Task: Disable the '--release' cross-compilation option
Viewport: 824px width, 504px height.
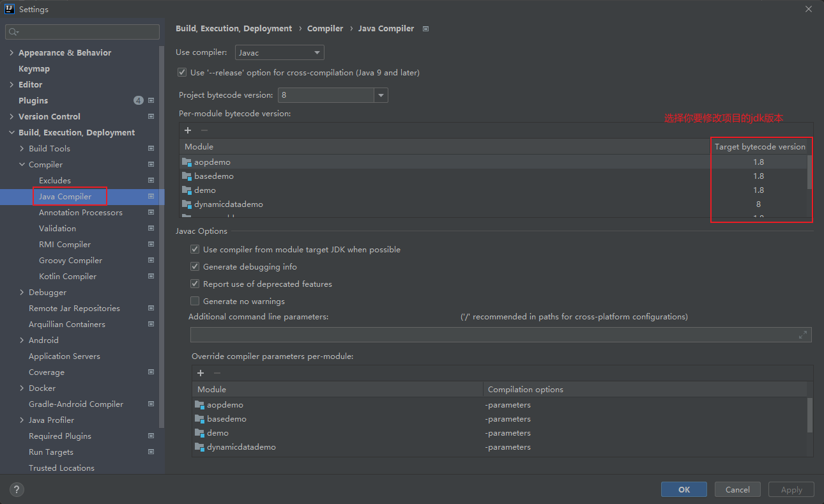Action: pyautogui.click(x=182, y=73)
